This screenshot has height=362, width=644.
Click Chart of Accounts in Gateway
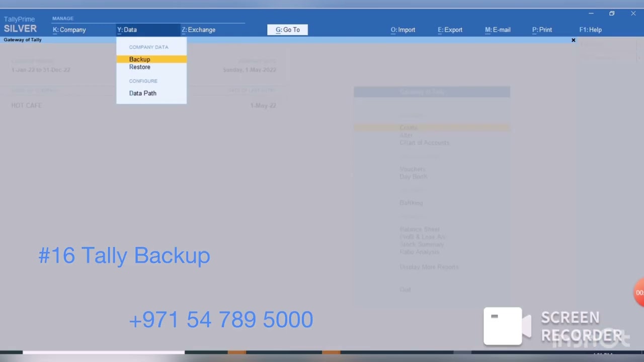[424, 143]
